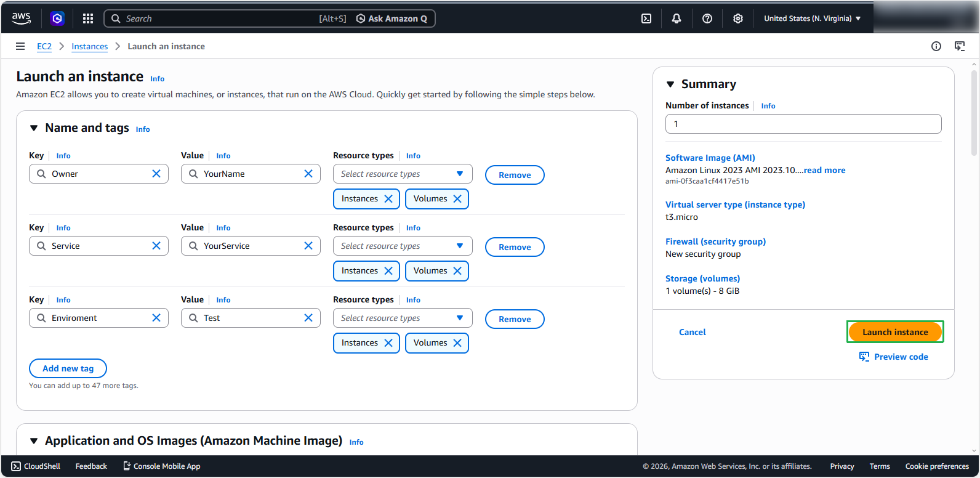This screenshot has width=980, height=478.
Task: Open the tutorial panel icon below top bar
Action: pos(960,46)
